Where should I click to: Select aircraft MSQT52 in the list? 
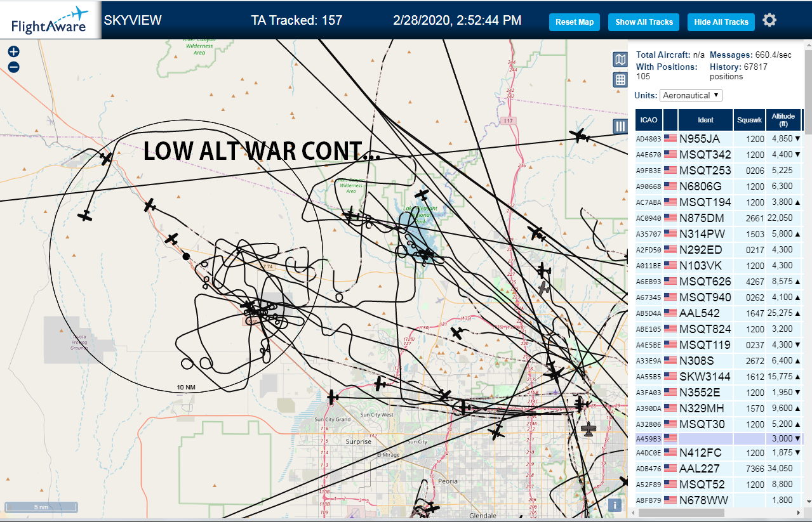click(x=719, y=485)
